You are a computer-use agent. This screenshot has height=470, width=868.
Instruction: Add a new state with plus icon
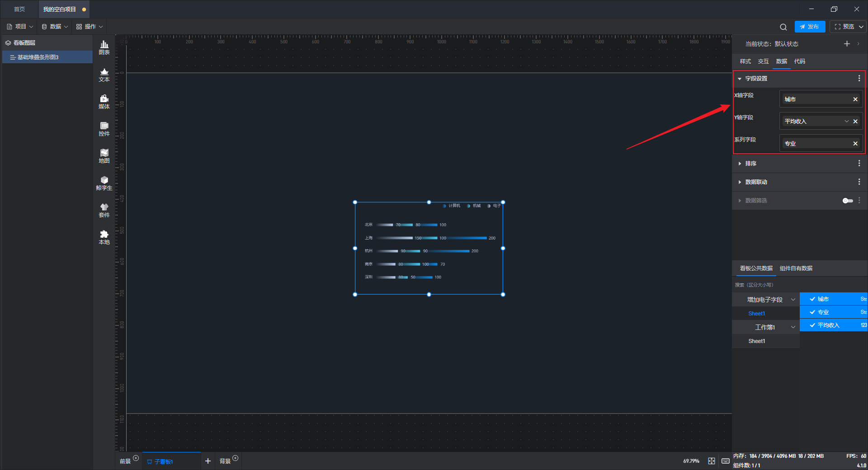click(847, 44)
